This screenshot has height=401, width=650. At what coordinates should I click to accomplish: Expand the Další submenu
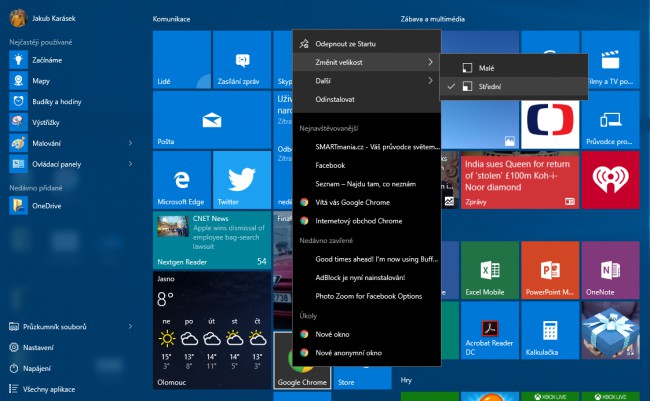pos(367,81)
